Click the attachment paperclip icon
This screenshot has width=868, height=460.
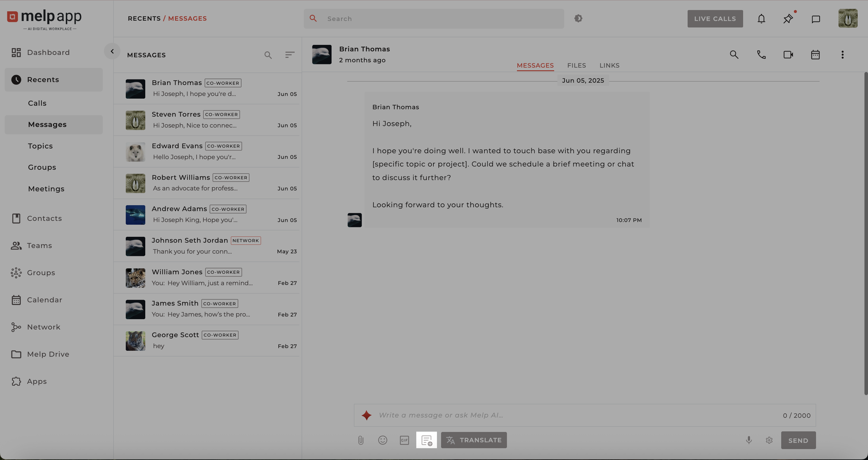(x=360, y=440)
